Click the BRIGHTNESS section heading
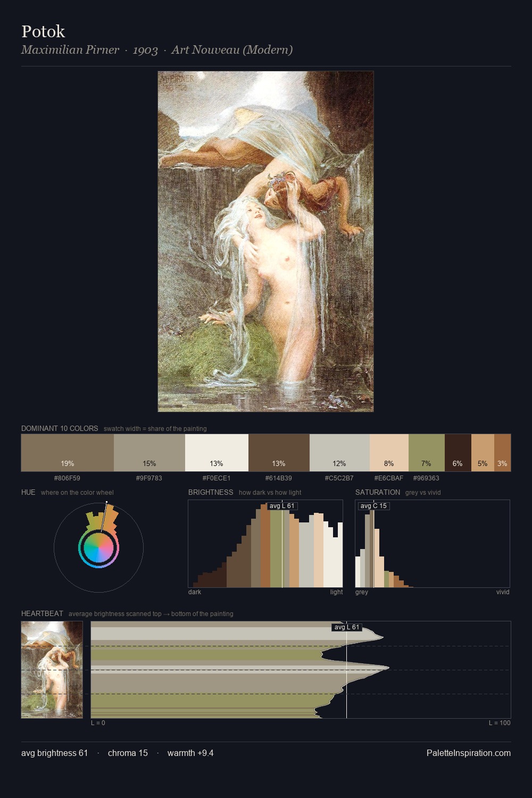 [211, 492]
